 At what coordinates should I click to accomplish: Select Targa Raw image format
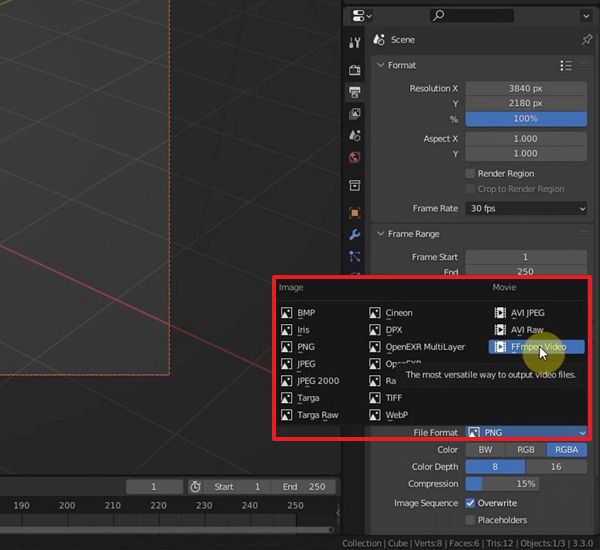click(310, 415)
